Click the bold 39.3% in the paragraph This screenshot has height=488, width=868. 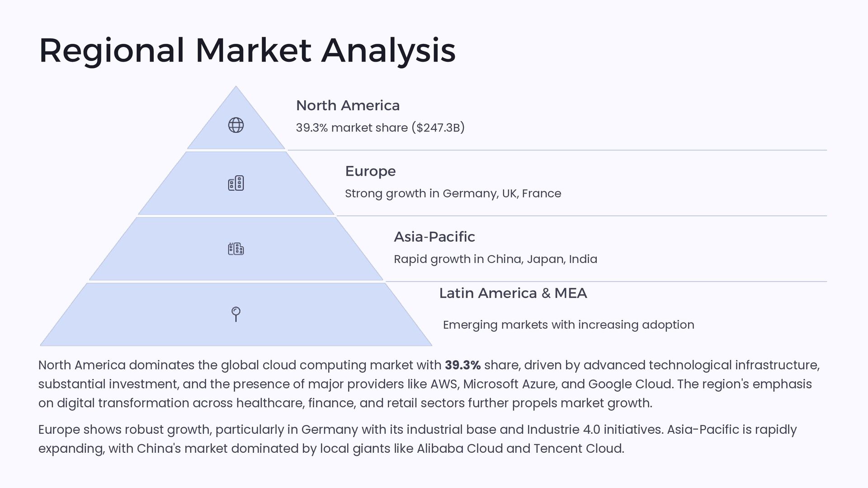[462, 365]
